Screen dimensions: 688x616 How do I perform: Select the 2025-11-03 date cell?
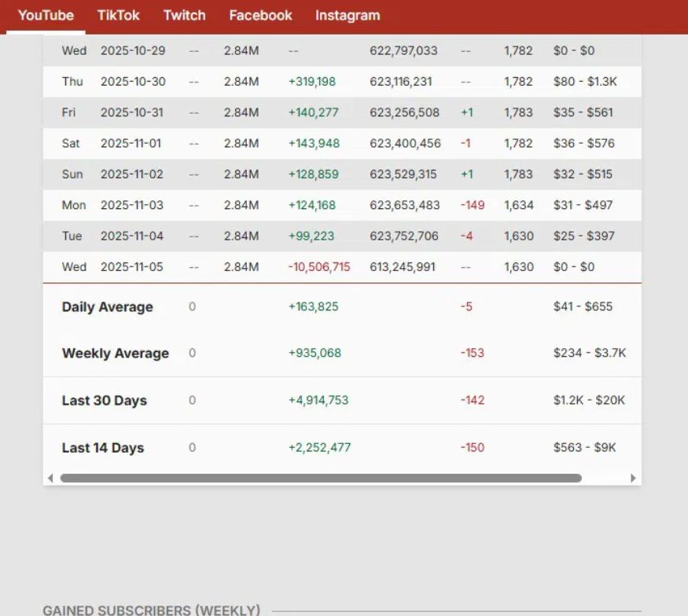tap(131, 205)
